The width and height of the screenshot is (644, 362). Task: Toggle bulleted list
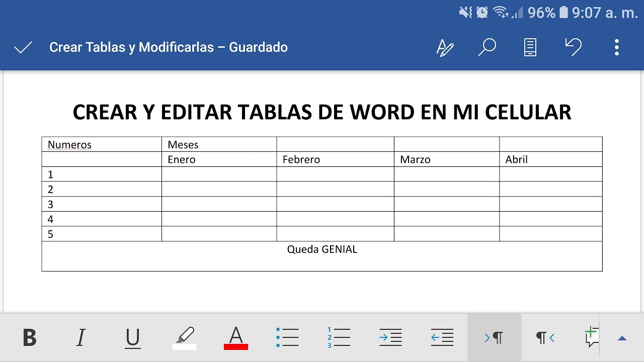(x=287, y=337)
